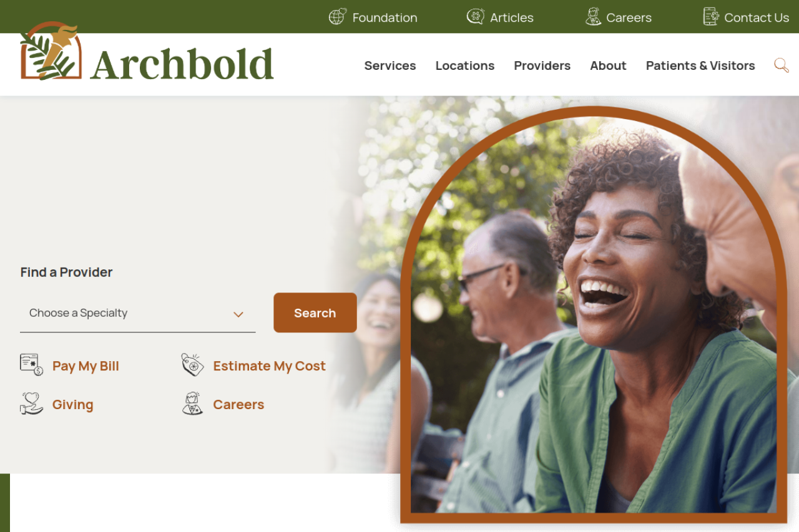Viewport: 799px width, 532px height.
Task: Open the Patients & Visitors menu
Action: pyautogui.click(x=700, y=65)
